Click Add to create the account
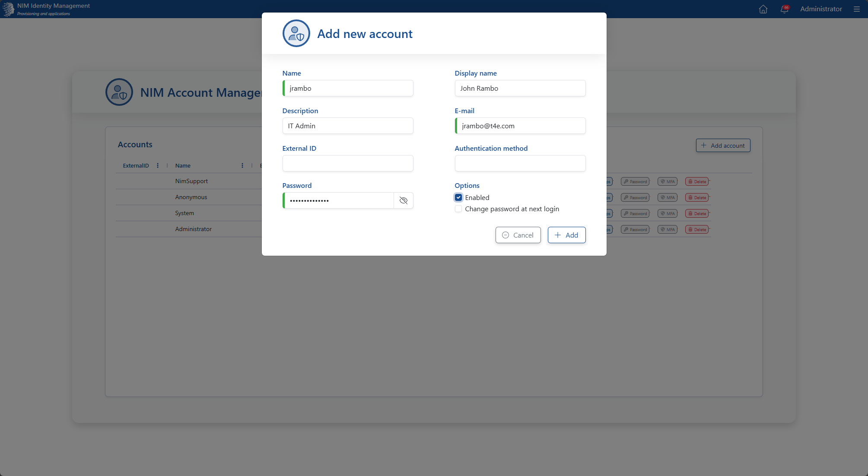 (566, 235)
